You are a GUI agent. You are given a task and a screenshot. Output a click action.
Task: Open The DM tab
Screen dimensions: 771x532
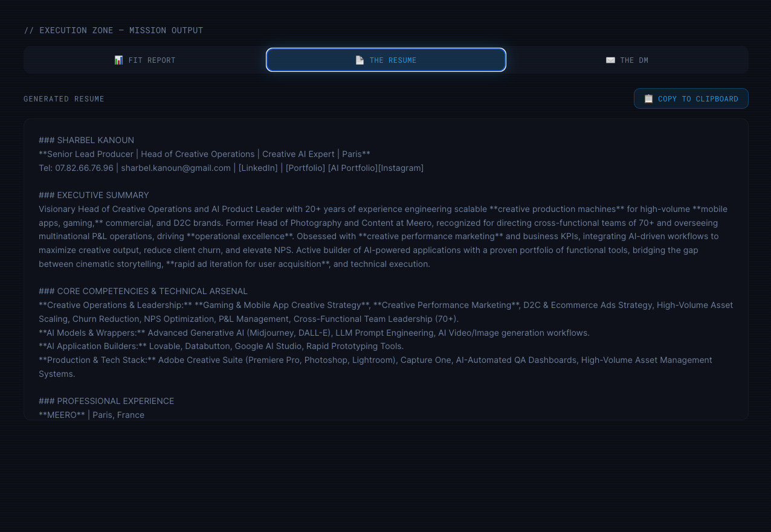point(627,60)
